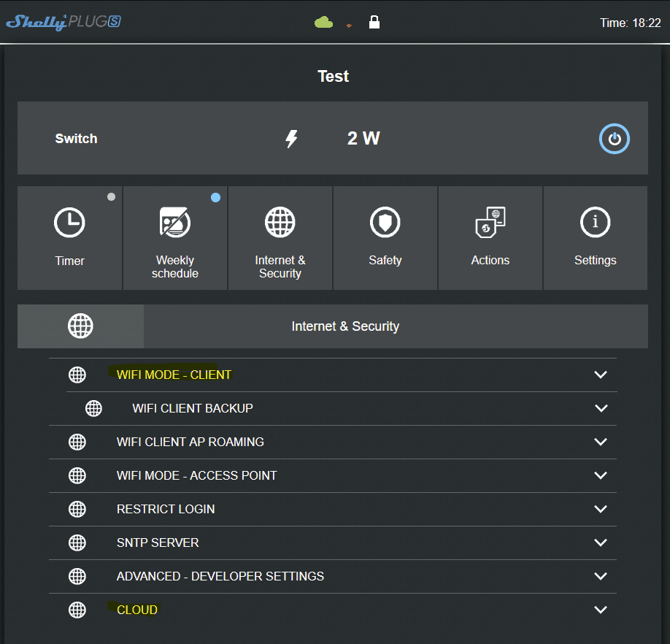Open the WIFI MODE - ACCESS POINT label
Image resolution: width=670 pixels, height=644 pixels.
click(x=196, y=475)
